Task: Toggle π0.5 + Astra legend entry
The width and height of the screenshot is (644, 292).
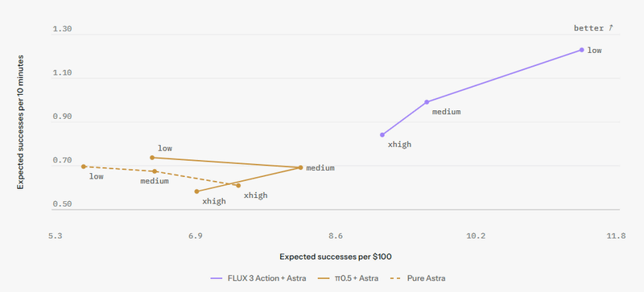Action: click(349, 278)
